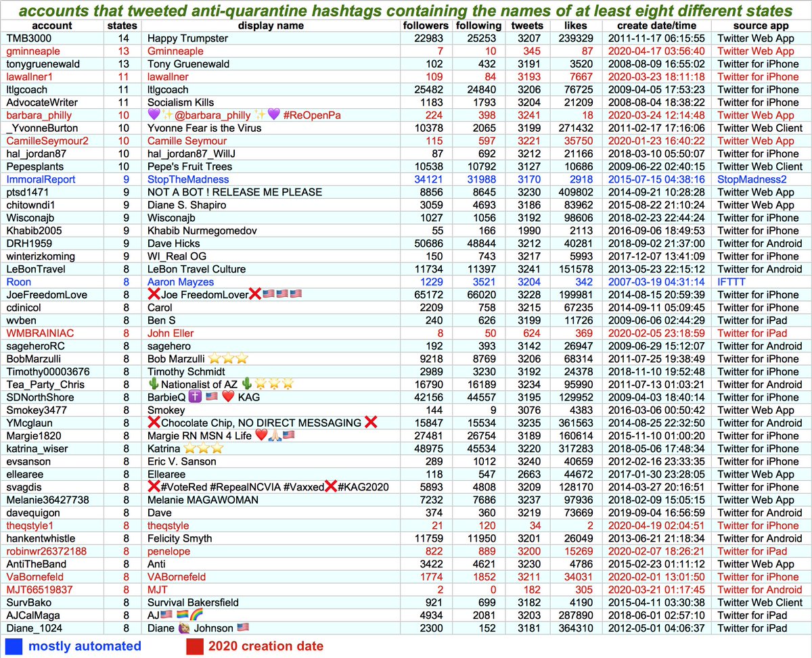Screen dimensions: 812x658
Task: Select the red account name gminneaple
Action: [33, 51]
